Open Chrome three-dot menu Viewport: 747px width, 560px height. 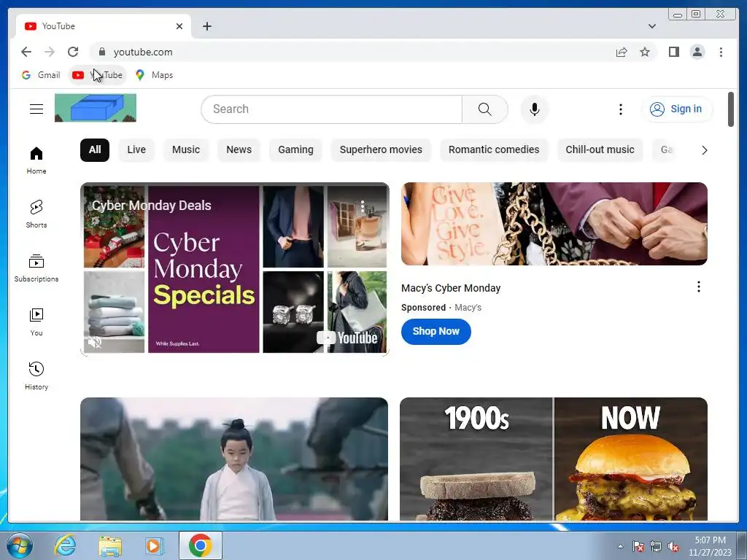(721, 52)
